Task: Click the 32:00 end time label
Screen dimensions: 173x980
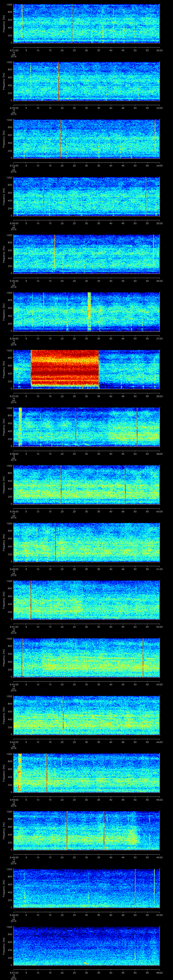Action: pyautogui.click(x=159, y=50)
